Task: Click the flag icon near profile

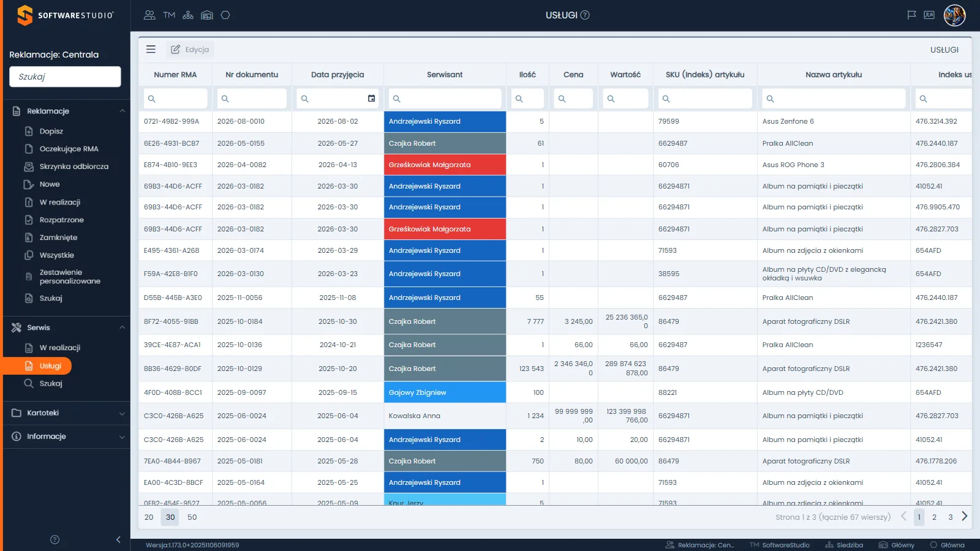Action: click(911, 15)
